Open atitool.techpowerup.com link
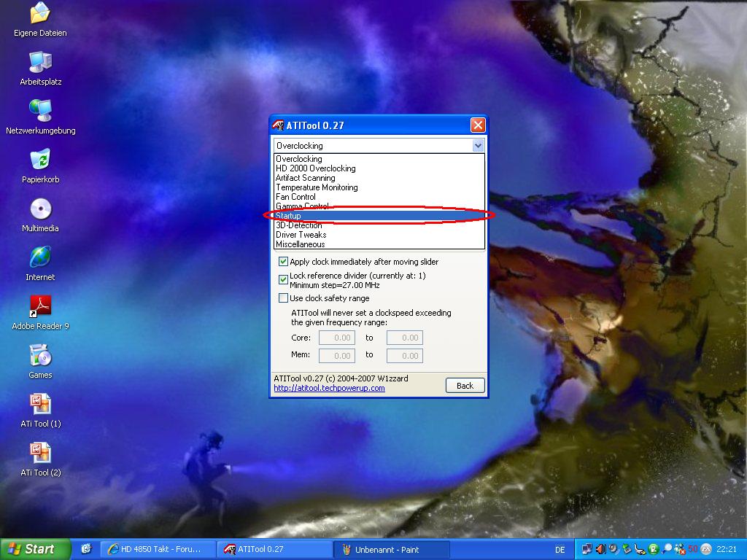747x560 pixels. 329,388
